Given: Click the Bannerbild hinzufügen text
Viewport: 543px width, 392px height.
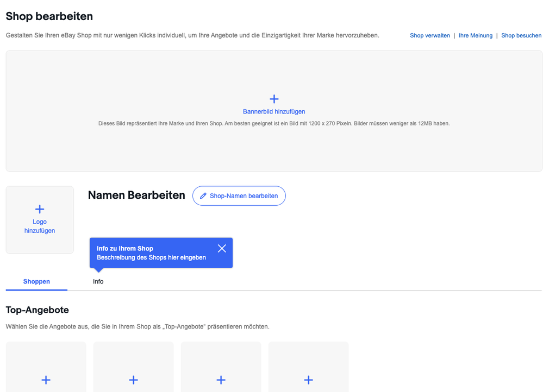Looking at the screenshot, I should point(274,111).
